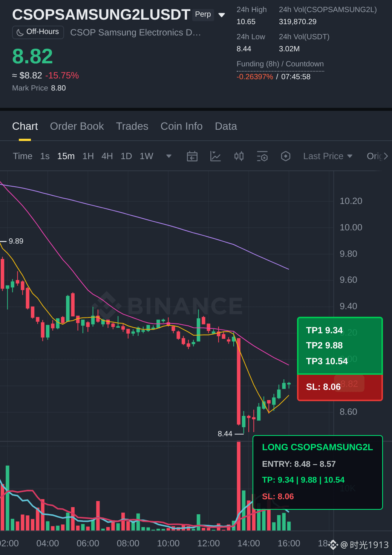The width and height of the screenshot is (392, 555).
Task: Select the 1s chart interval
Action: point(45,156)
